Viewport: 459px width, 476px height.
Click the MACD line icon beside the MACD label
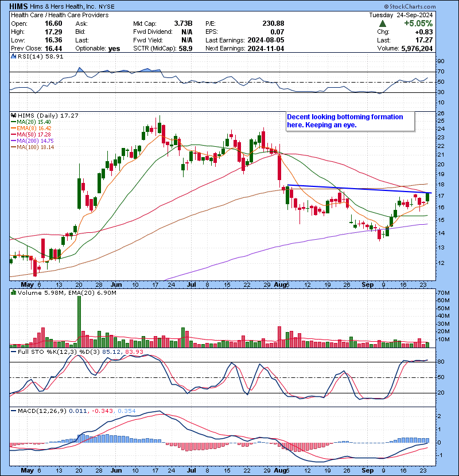(x=13, y=411)
